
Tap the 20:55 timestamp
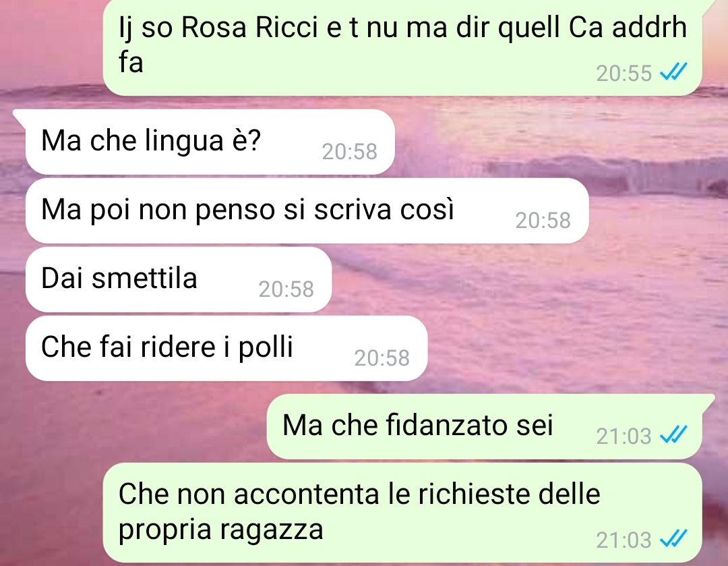[624, 74]
